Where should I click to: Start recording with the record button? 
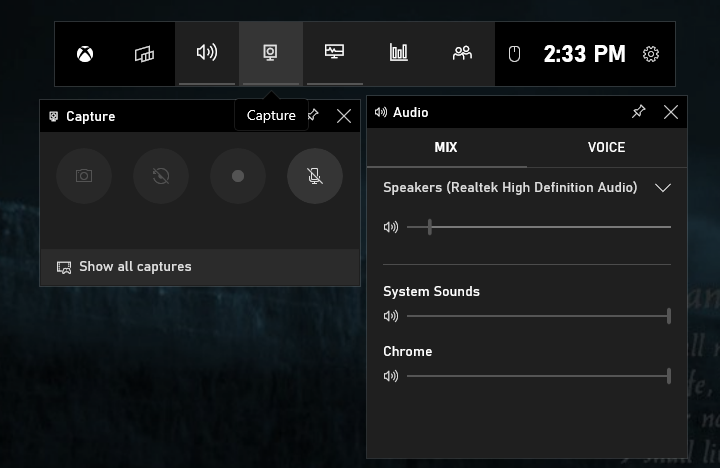coord(238,176)
